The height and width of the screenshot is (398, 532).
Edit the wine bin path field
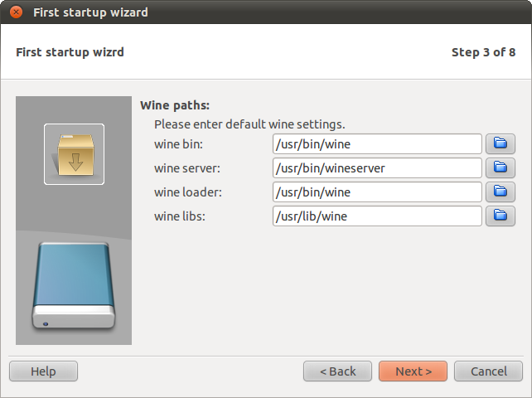(x=377, y=144)
